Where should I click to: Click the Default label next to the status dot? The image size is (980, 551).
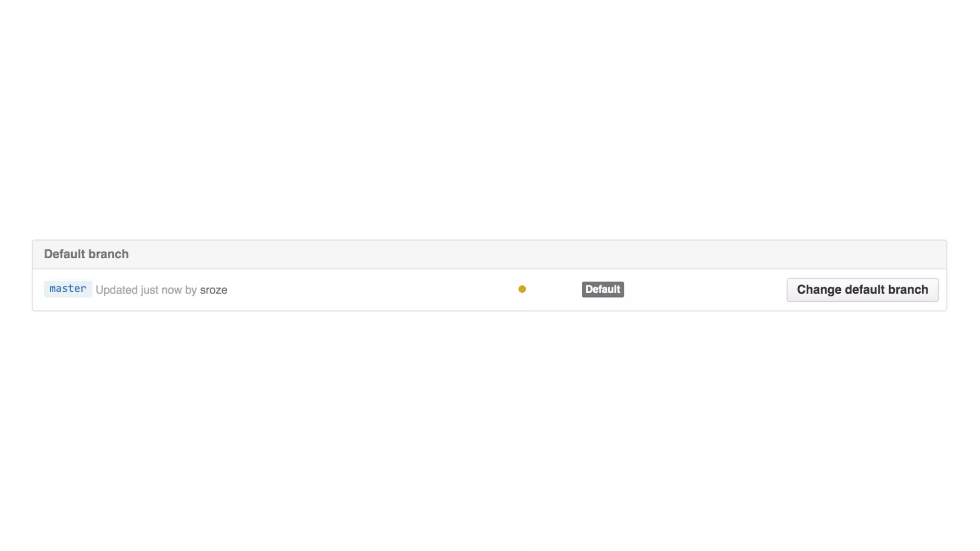pos(602,289)
